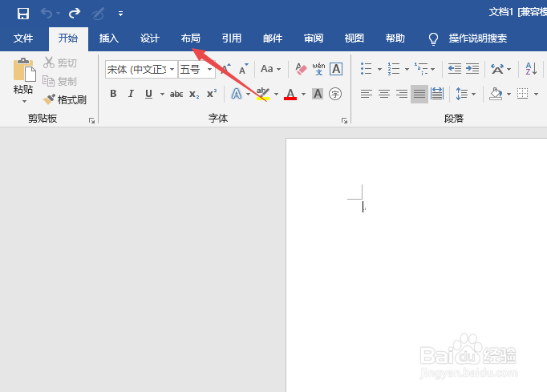Open the highlight color dropdown arrow

[276, 94]
